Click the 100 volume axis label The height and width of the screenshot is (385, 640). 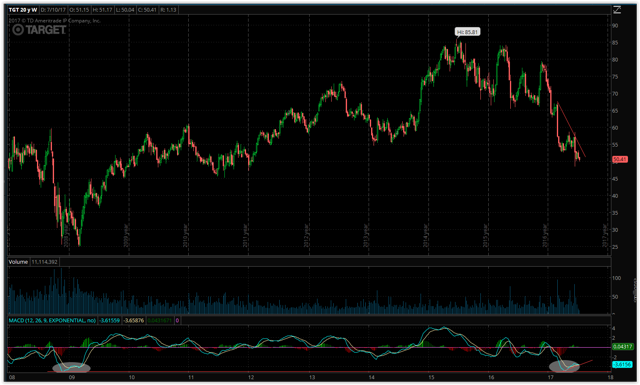tap(616, 278)
